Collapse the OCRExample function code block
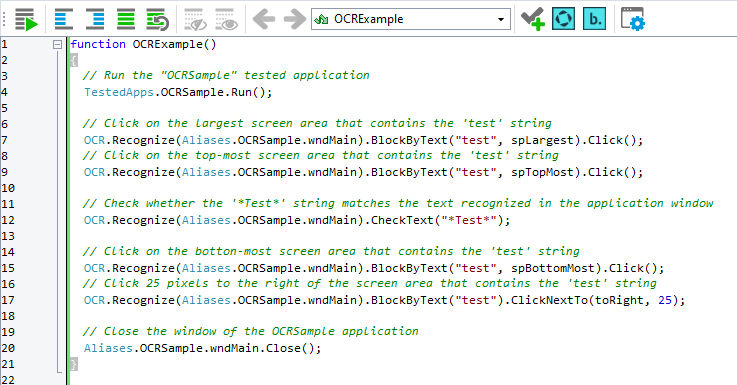This screenshot has height=385, width=737. tap(57, 45)
